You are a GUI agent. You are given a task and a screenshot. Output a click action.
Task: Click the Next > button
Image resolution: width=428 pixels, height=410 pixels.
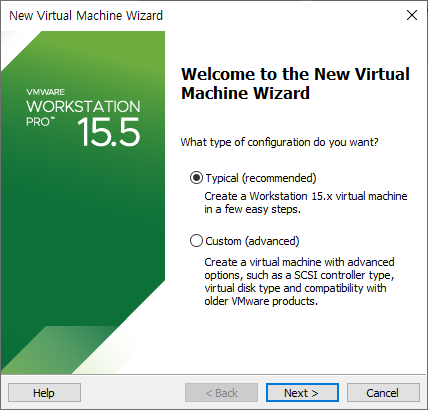[x=302, y=393]
